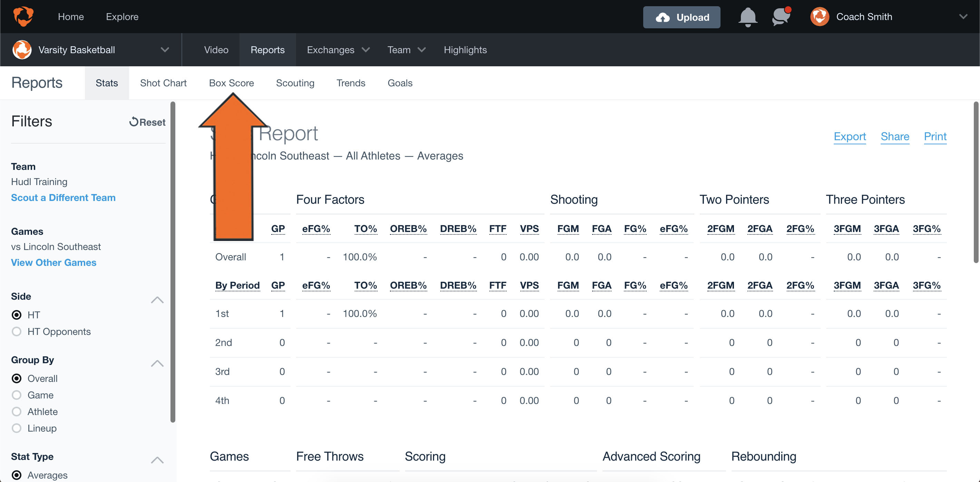Viewport: 980px width, 482px height.
Task: Select Game under Group By
Action: coord(17,395)
